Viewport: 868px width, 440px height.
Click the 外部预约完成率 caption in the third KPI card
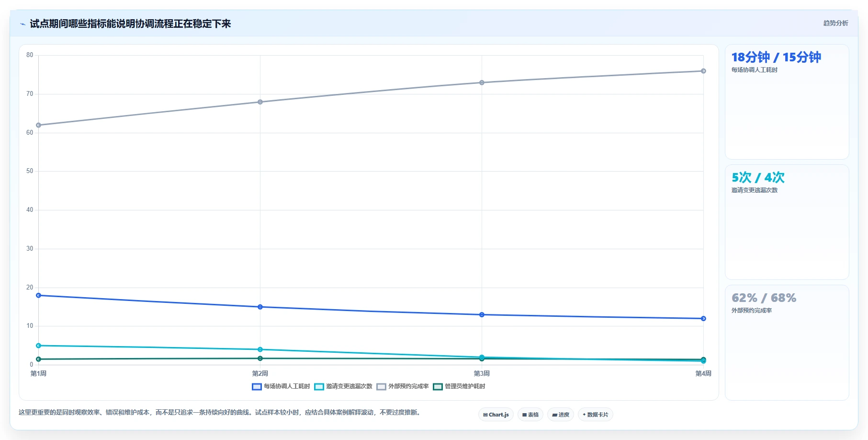point(751,311)
